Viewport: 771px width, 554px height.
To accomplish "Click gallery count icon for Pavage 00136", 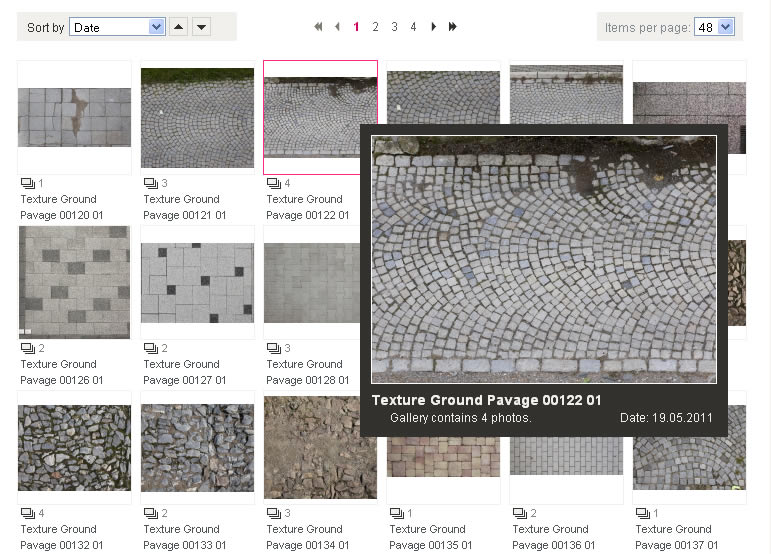I will [x=519, y=513].
